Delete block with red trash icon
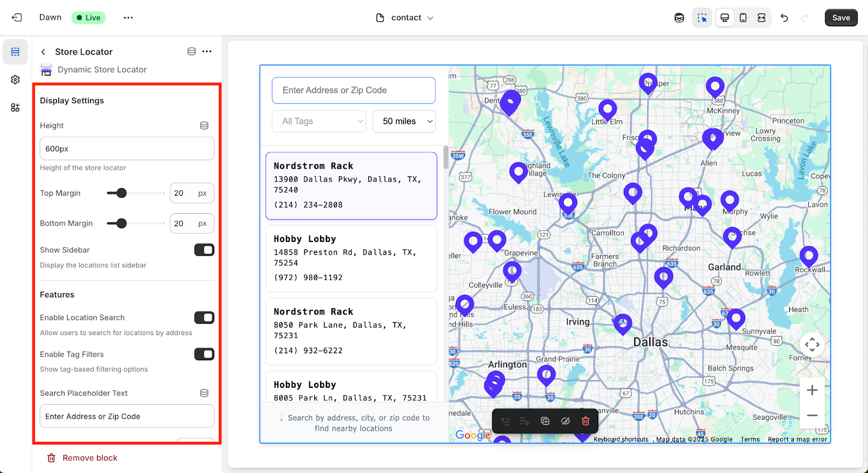The height and width of the screenshot is (473, 868). point(585,421)
